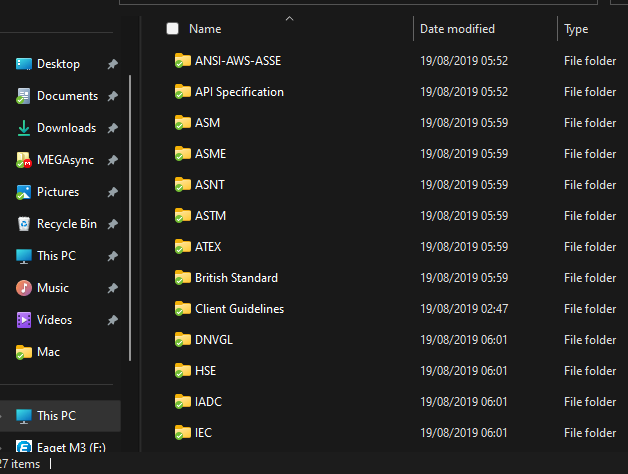Screen dimensions: 628x474
Task: Click the pin icon next to Downloads
Action: 113,128
